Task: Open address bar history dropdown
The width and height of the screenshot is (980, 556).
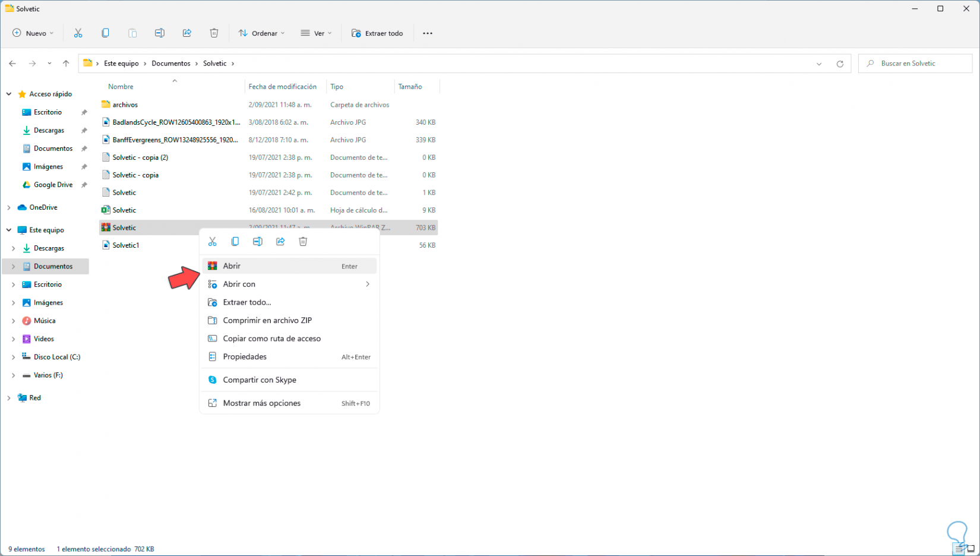Action: (x=819, y=64)
